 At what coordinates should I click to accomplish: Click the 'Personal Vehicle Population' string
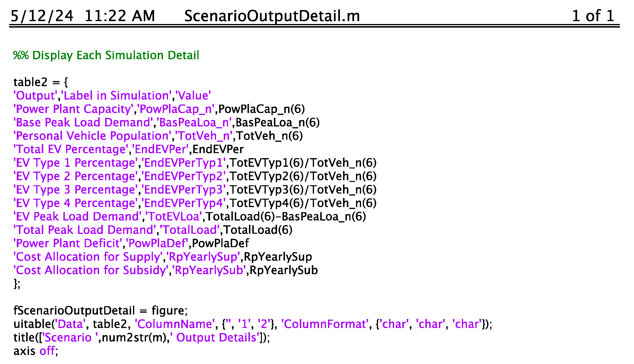tap(92, 136)
